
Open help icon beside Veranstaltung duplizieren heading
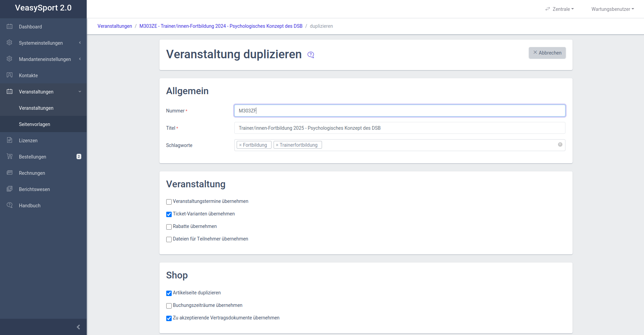311,55
